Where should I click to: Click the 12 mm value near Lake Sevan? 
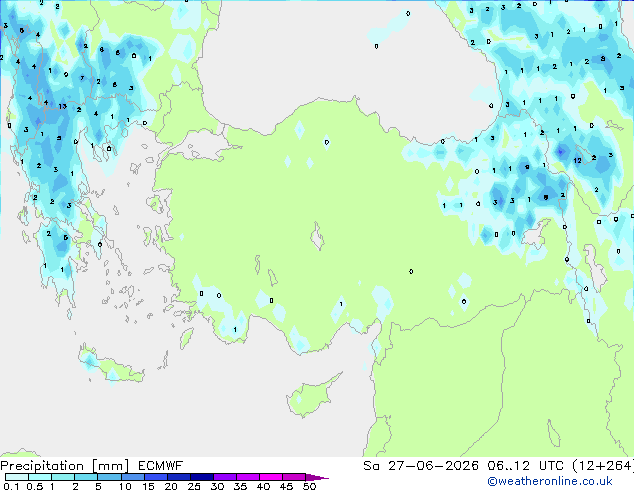pyautogui.click(x=577, y=161)
